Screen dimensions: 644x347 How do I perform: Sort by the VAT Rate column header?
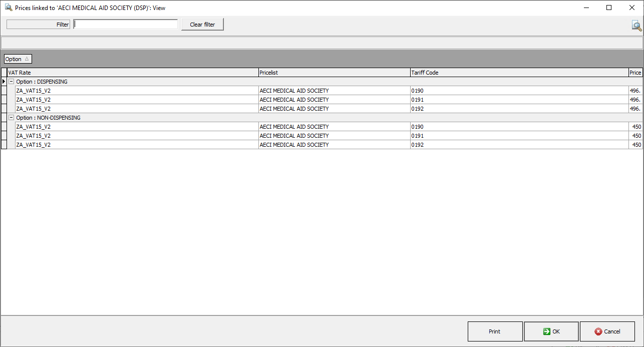point(133,73)
